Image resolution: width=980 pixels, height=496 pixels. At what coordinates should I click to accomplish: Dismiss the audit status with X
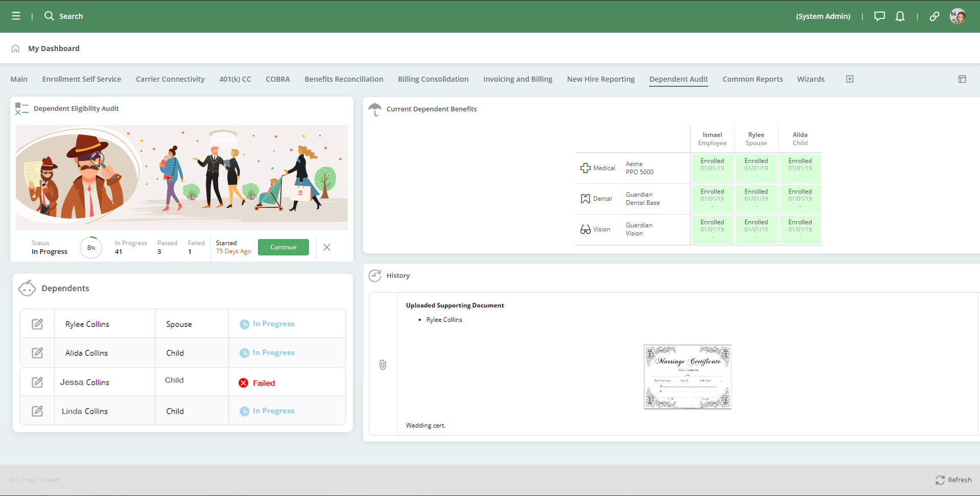[327, 247]
